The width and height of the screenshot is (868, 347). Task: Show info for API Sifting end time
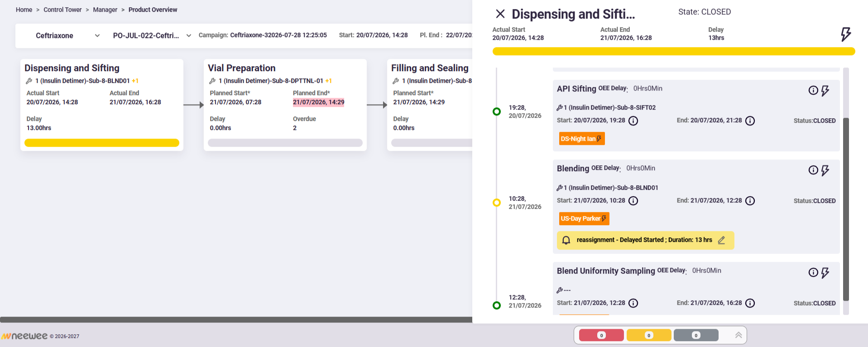(750, 121)
